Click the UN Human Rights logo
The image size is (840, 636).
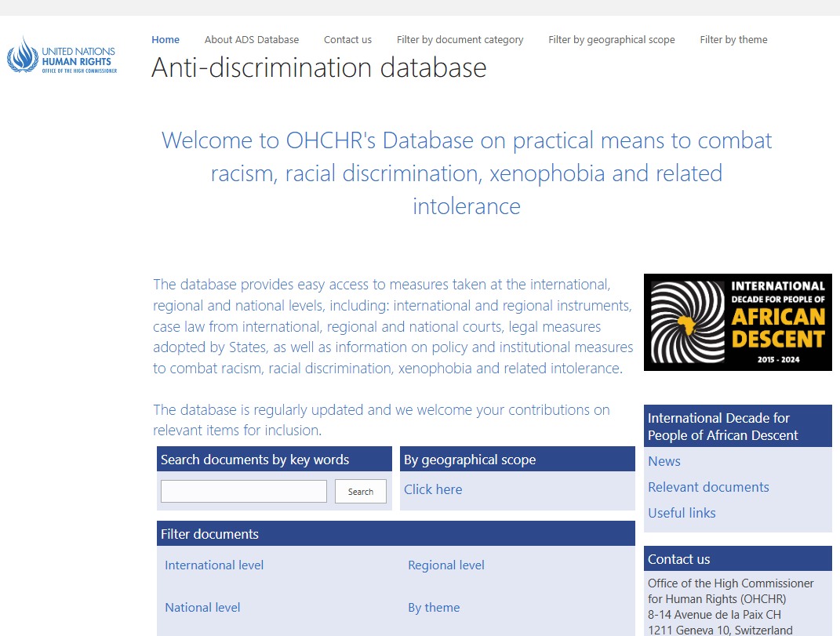[x=62, y=56]
